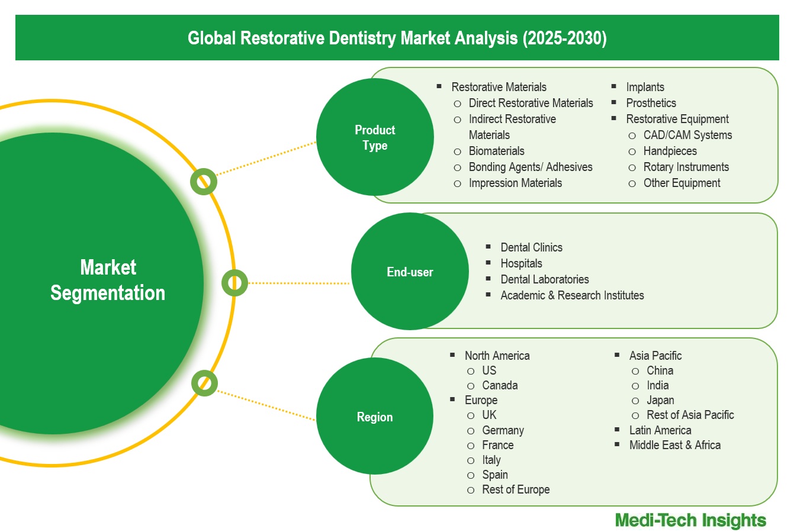
Task: Click the End-user green circle
Action: (410, 272)
